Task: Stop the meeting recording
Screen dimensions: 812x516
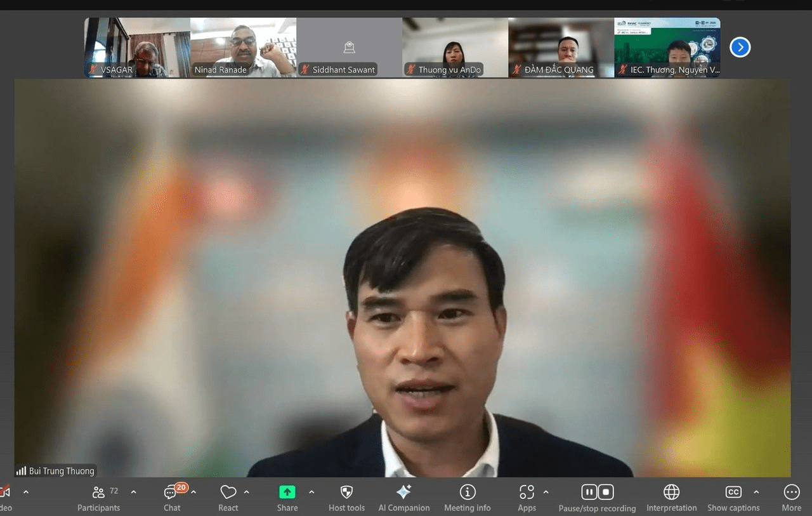Action: [606, 493]
